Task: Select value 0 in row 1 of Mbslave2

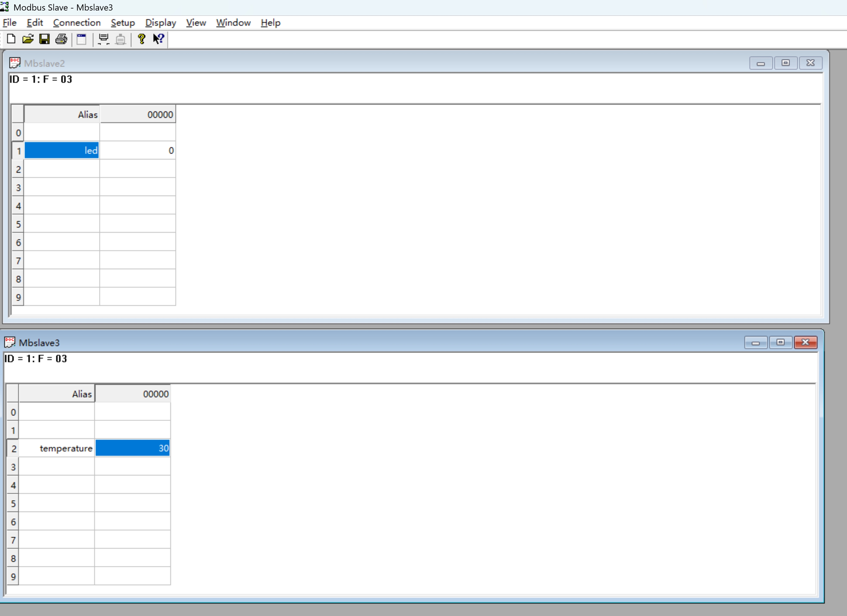Action: pos(138,151)
